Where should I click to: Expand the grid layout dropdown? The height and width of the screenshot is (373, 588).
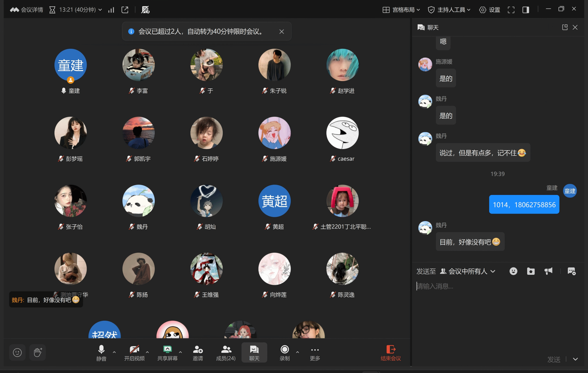click(x=401, y=10)
